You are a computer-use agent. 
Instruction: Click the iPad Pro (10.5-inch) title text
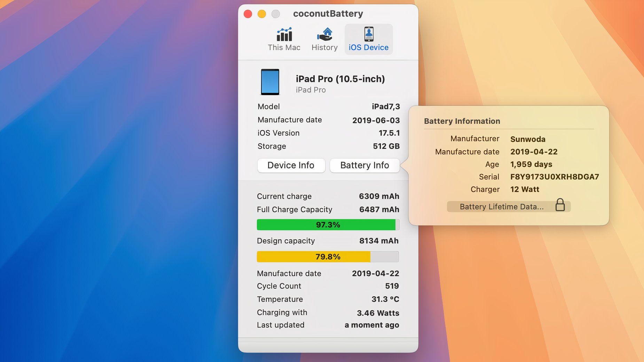[340, 79]
